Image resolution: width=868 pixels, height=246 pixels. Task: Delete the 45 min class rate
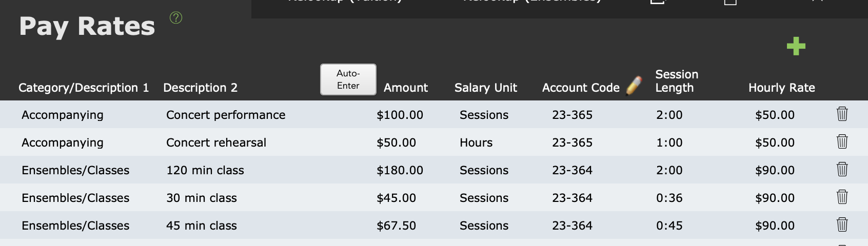842,224
